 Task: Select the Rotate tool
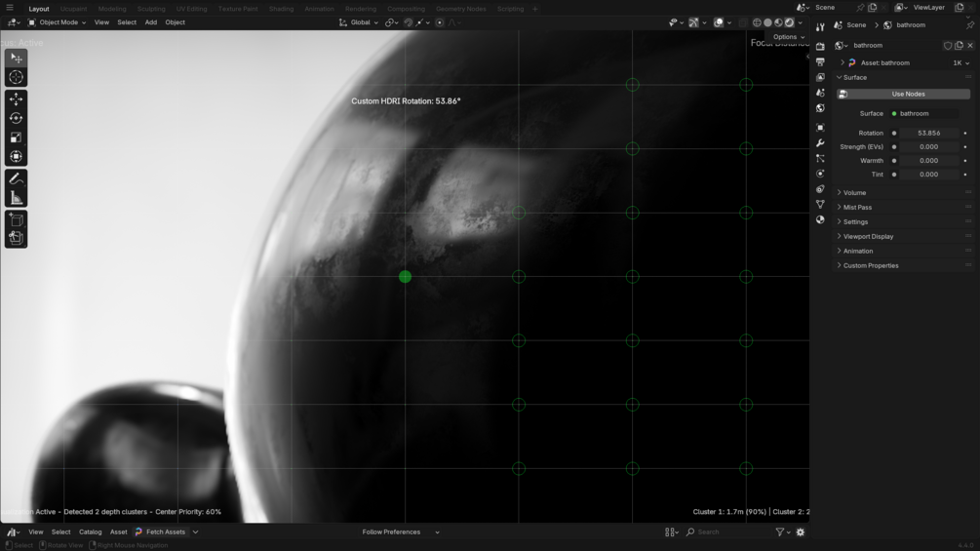click(17, 118)
